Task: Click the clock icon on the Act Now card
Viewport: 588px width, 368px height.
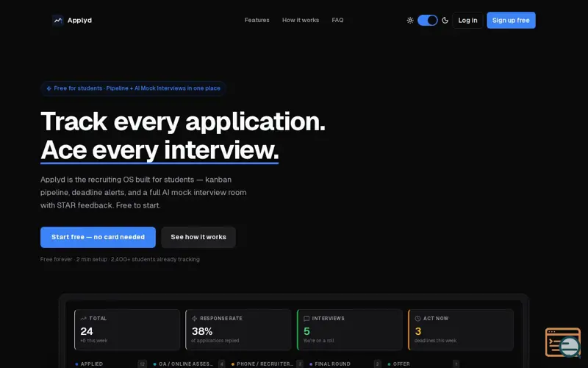Action: click(x=417, y=319)
